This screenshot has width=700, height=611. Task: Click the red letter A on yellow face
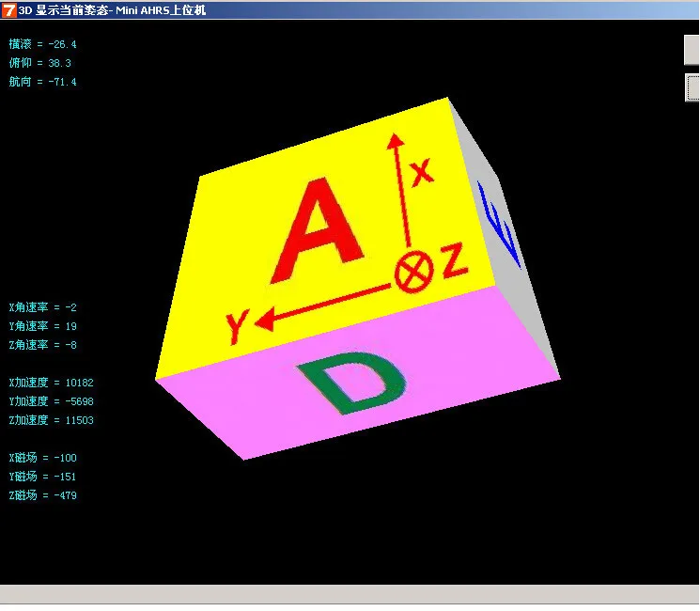[318, 229]
